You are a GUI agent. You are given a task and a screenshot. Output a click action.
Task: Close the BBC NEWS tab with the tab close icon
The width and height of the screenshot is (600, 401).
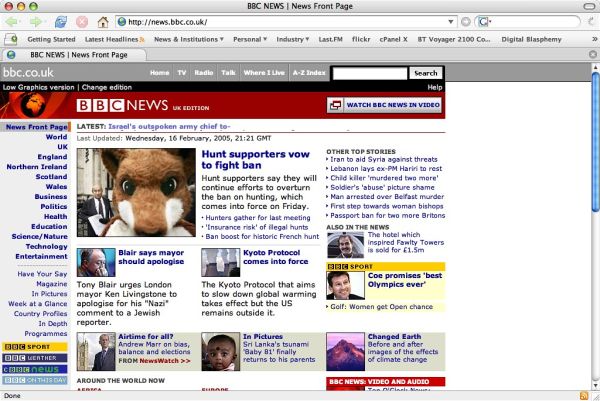coord(593,55)
